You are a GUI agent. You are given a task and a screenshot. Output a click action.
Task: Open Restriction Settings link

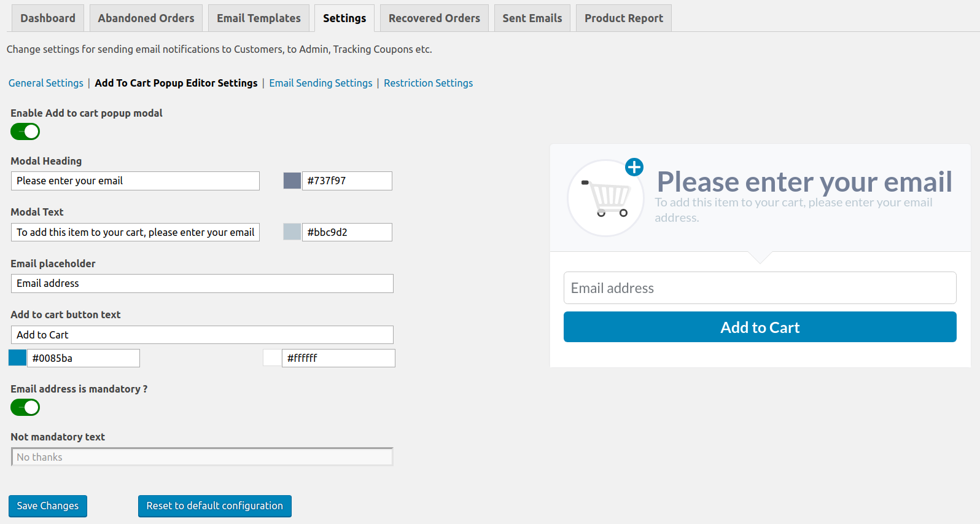point(429,83)
